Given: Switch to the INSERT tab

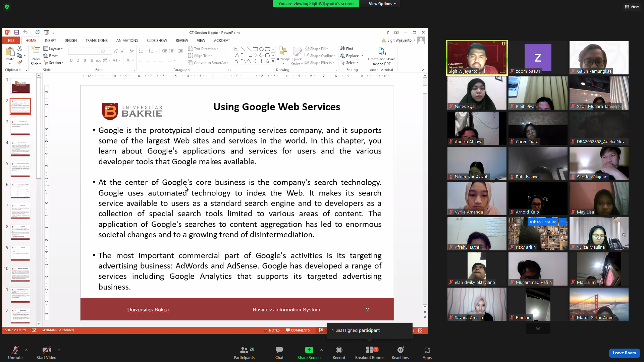Looking at the screenshot, I should [50, 41].
